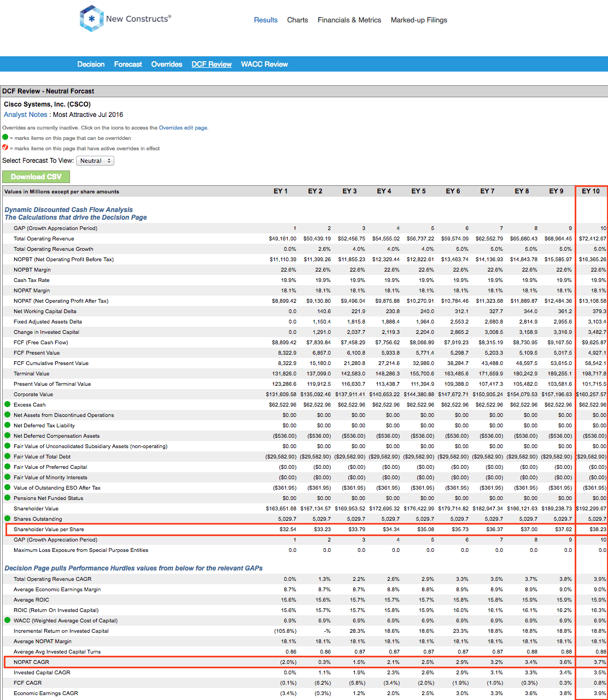Switch to the Overrides tab
This screenshot has width=608, height=700.
pyautogui.click(x=167, y=64)
